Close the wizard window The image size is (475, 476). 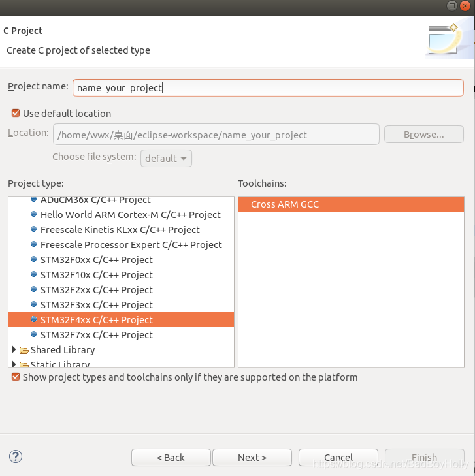point(465,6)
